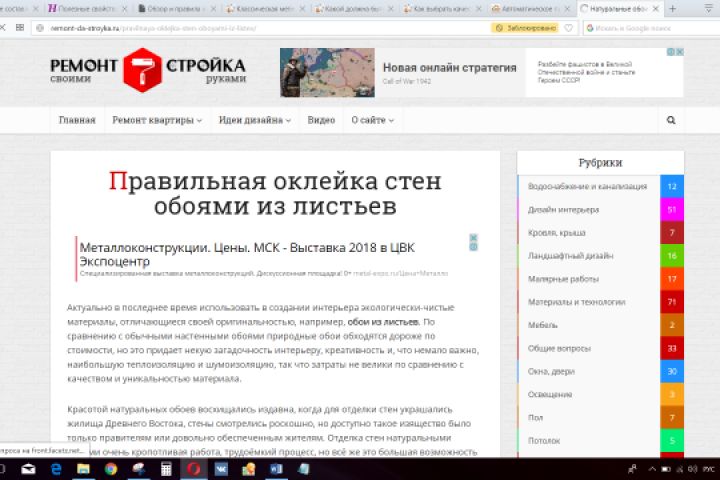Launch Microsoft Edge from taskbar
The height and width of the screenshot is (480, 720).
(56, 469)
